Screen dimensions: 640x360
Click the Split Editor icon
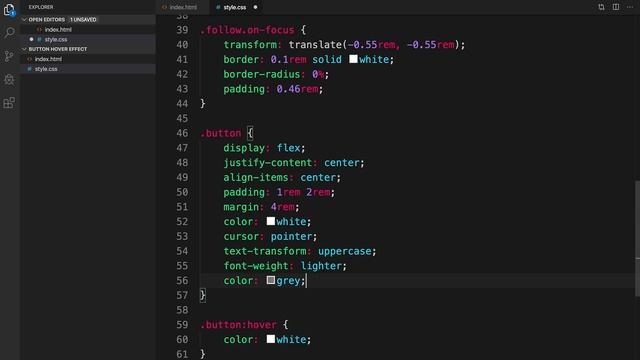[616, 7]
